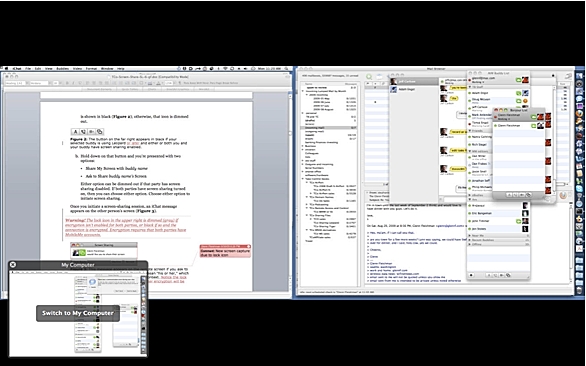This screenshot has height=366, width=586.
Task: Open status dropdown under glenn@mac.com in Buddy List
Action: point(478,82)
